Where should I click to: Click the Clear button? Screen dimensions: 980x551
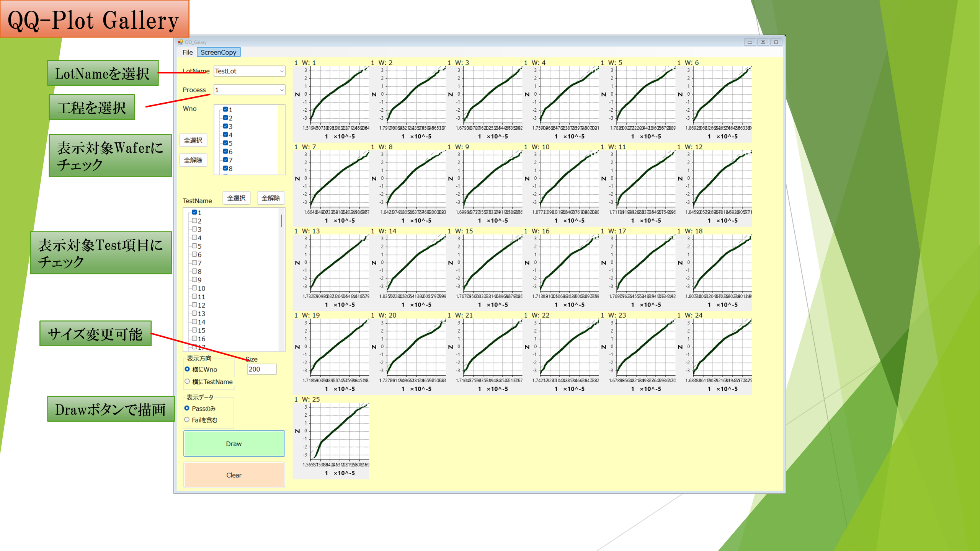[234, 475]
